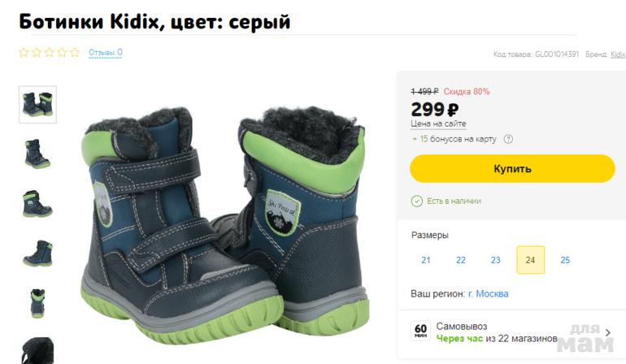Click the bonus info question mark icon

pos(508,139)
